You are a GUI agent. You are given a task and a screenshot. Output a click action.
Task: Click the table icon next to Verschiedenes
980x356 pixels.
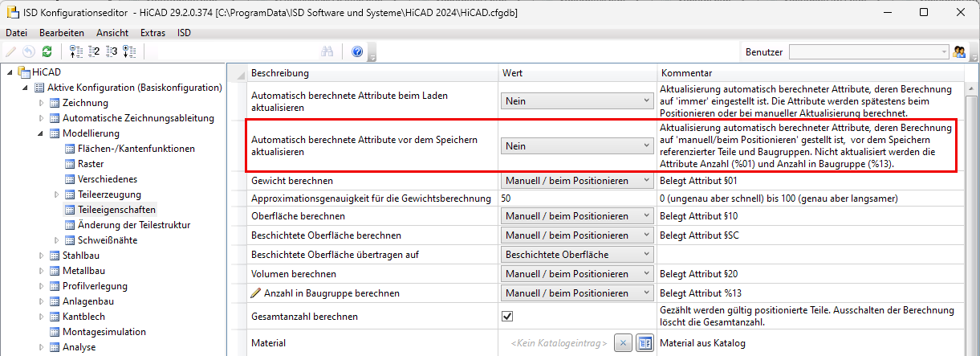70,179
